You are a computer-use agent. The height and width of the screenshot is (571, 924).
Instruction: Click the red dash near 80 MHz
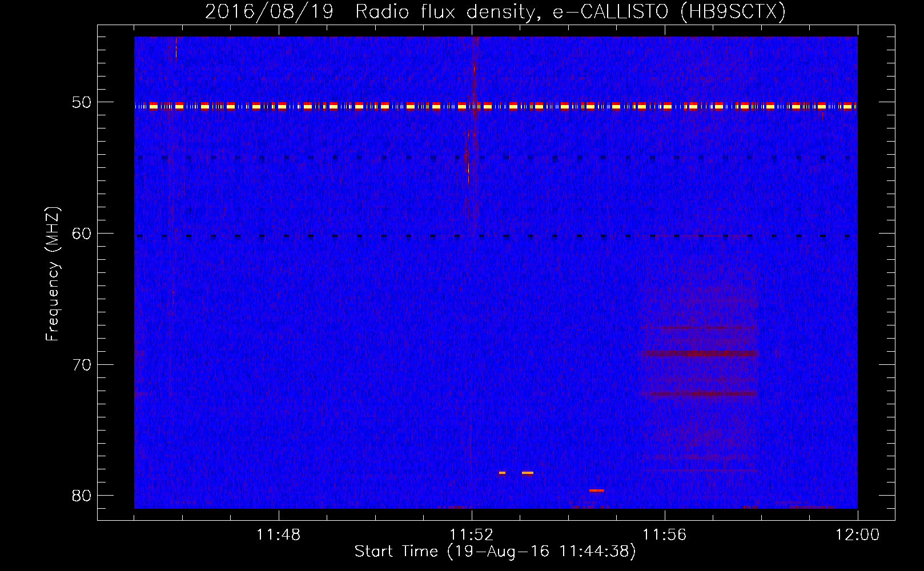(x=597, y=490)
